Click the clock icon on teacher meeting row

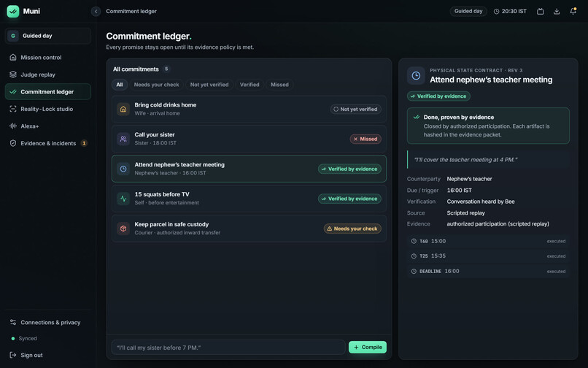123,169
